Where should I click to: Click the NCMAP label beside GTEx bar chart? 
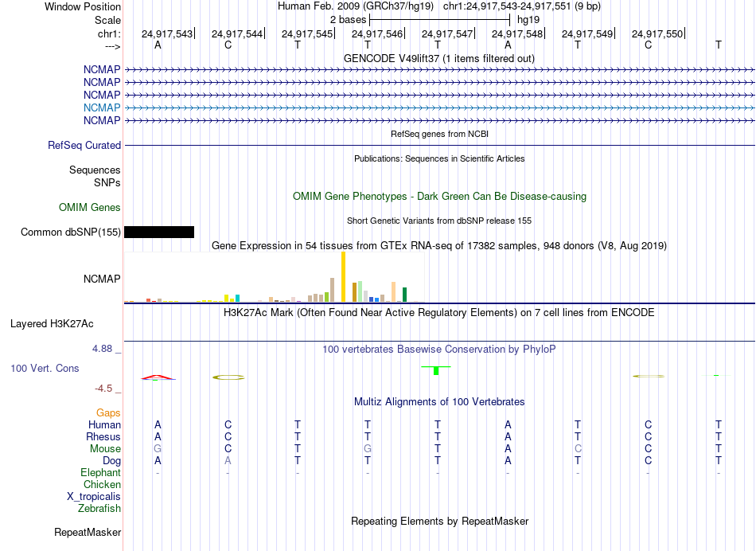coord(102,279)
